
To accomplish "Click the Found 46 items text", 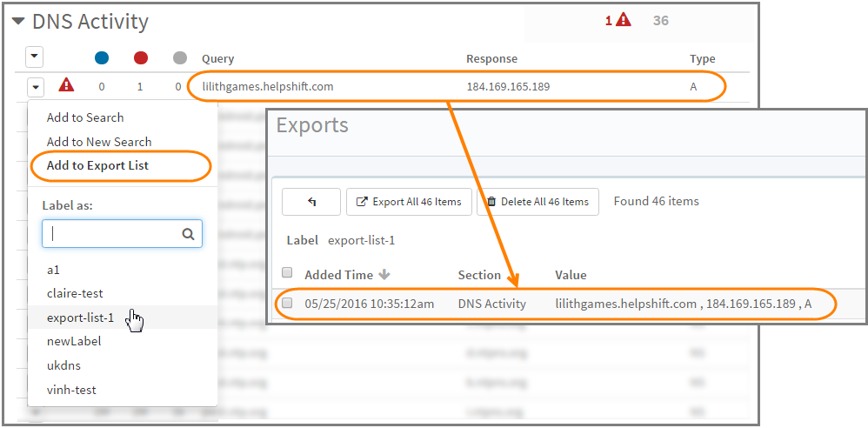I will click(x=656, y=201).
